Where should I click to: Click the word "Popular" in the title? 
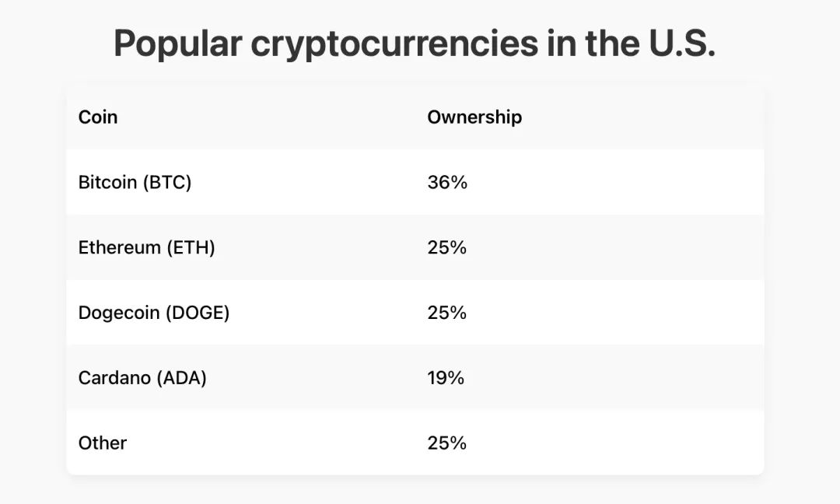177,44
